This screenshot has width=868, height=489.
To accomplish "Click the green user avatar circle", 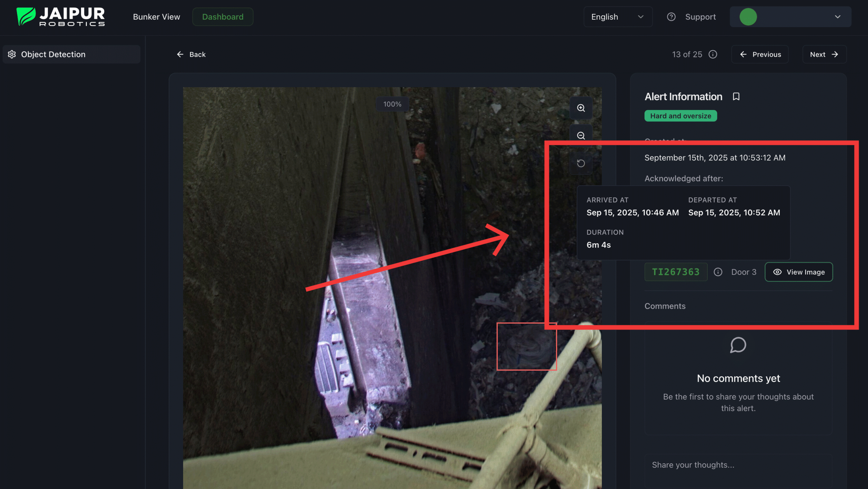I will (748, 17).
